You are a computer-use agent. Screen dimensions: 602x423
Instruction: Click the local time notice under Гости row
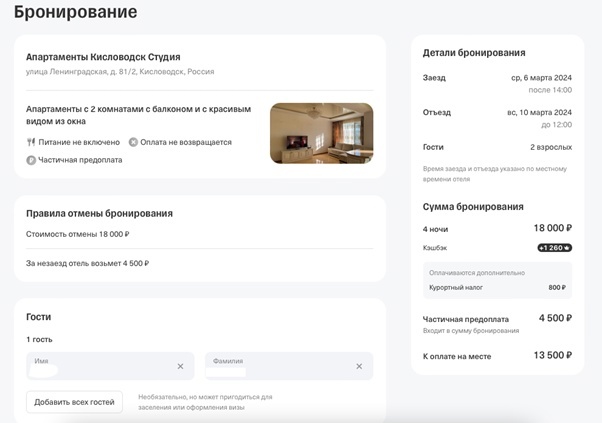[495, 174]
